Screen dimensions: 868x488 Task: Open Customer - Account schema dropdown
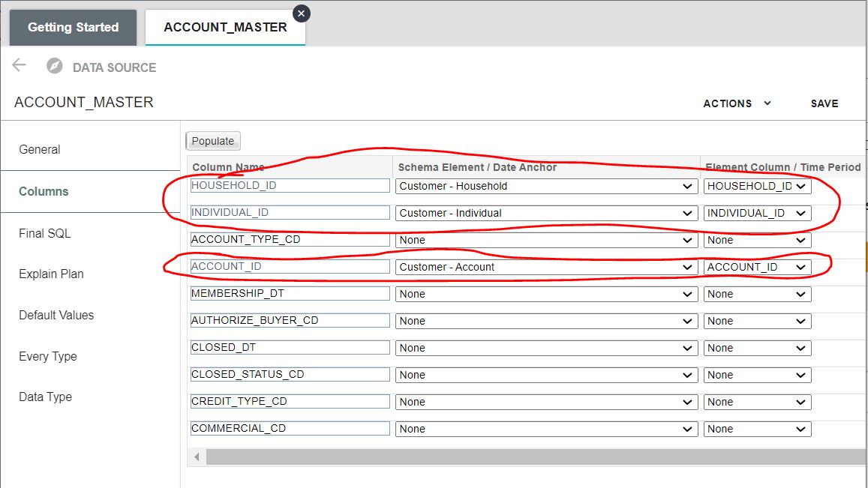[545, 267]
